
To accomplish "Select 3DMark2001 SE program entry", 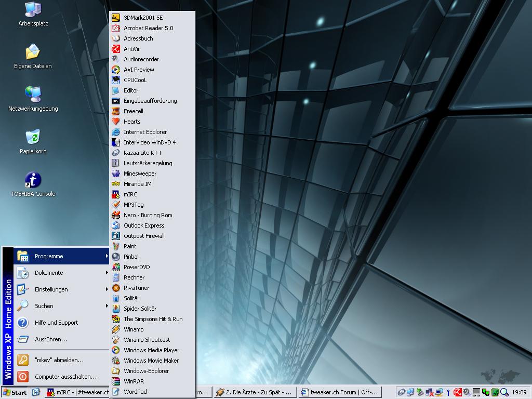I will [143, 18].
